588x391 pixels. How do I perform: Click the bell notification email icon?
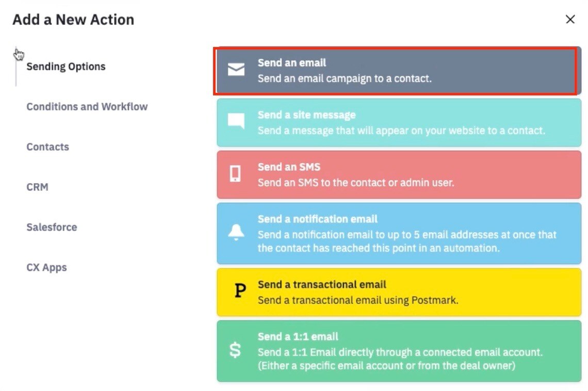pyautogui.click(x=236, y=232)
